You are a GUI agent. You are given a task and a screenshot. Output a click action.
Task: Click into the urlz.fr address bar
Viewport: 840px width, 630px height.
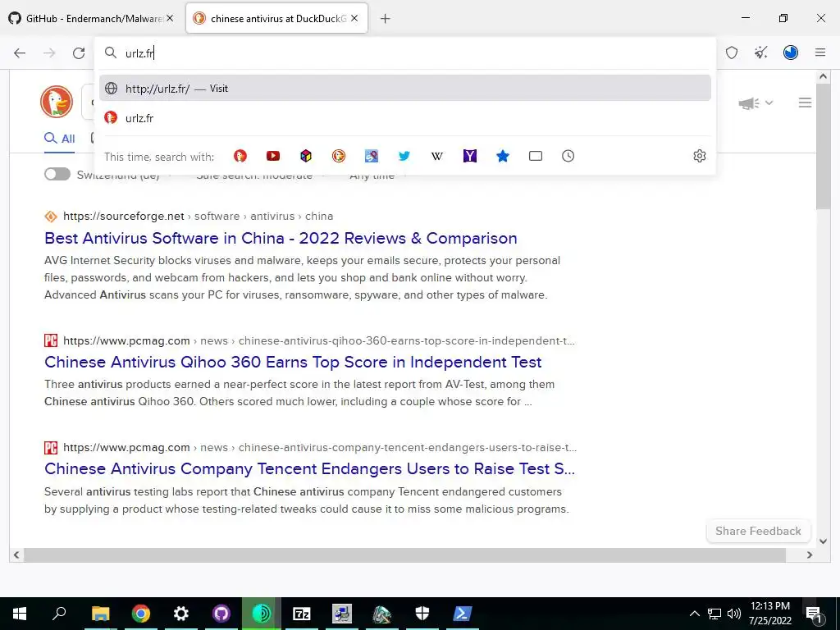tap(405, 52)
